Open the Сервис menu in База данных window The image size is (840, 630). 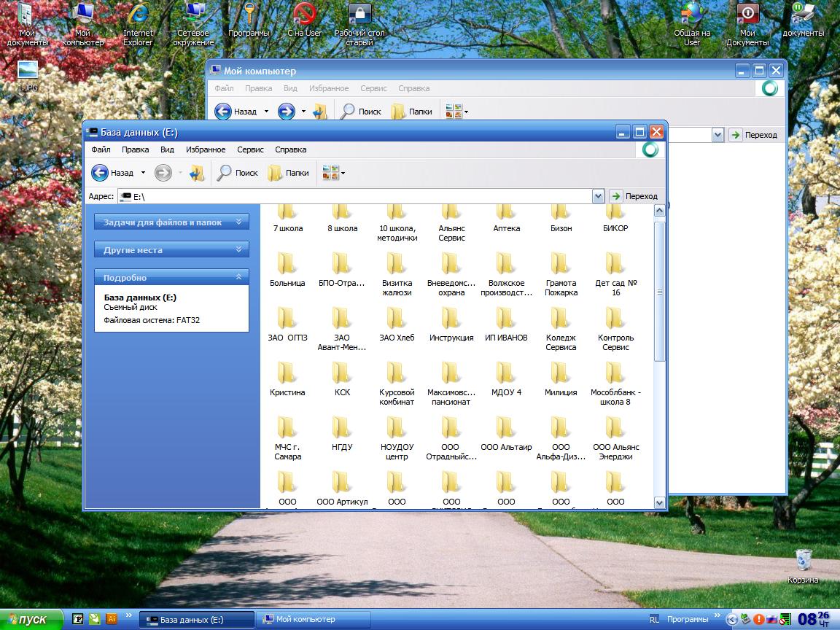[250, 149]
